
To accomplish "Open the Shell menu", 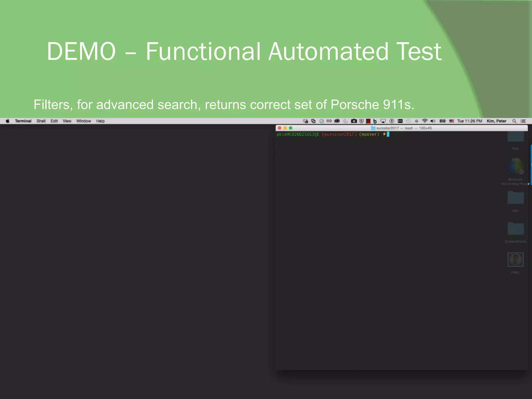I will [41, 121].
